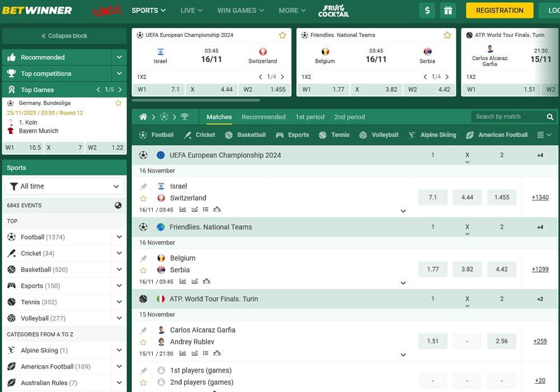Select American Football in sports bar
Viewport: 560px width, 392px height.
[x=497, y=135]
